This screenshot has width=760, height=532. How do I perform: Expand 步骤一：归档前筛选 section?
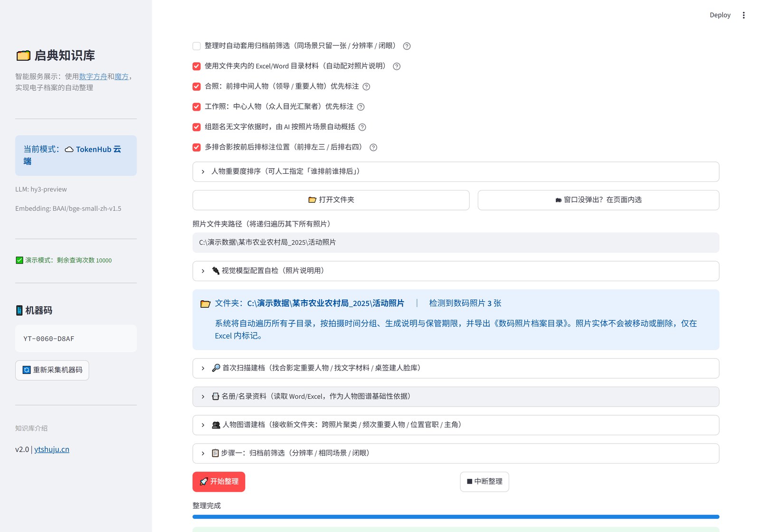point(456,454)
